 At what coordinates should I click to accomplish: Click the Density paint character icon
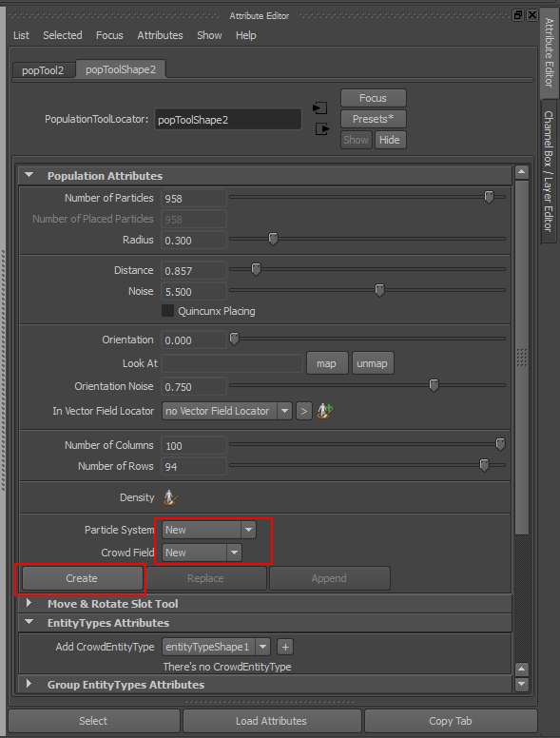coord(170,497)
